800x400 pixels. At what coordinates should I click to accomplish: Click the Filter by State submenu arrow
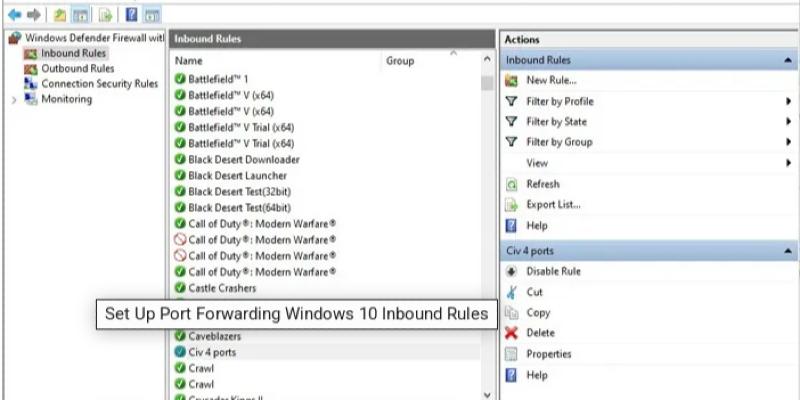click(x=789, y=122)
